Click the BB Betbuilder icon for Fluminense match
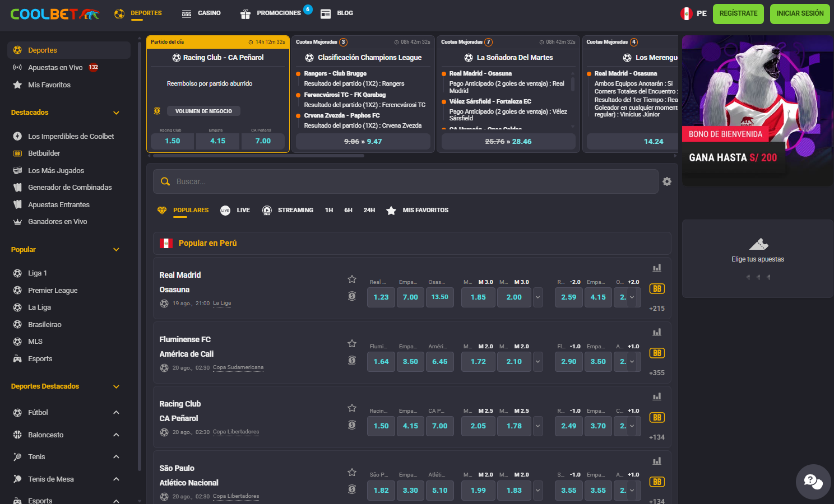834x504 pixels. click(657, 353)
